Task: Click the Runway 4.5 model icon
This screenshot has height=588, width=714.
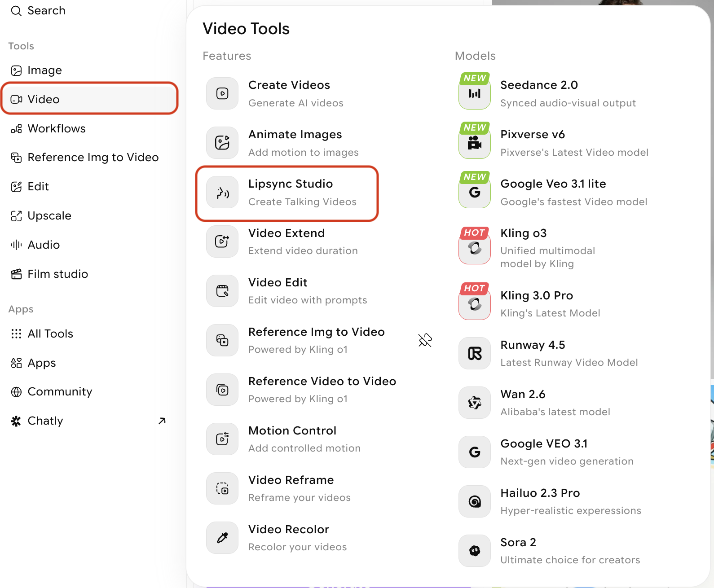Action: 475,353
